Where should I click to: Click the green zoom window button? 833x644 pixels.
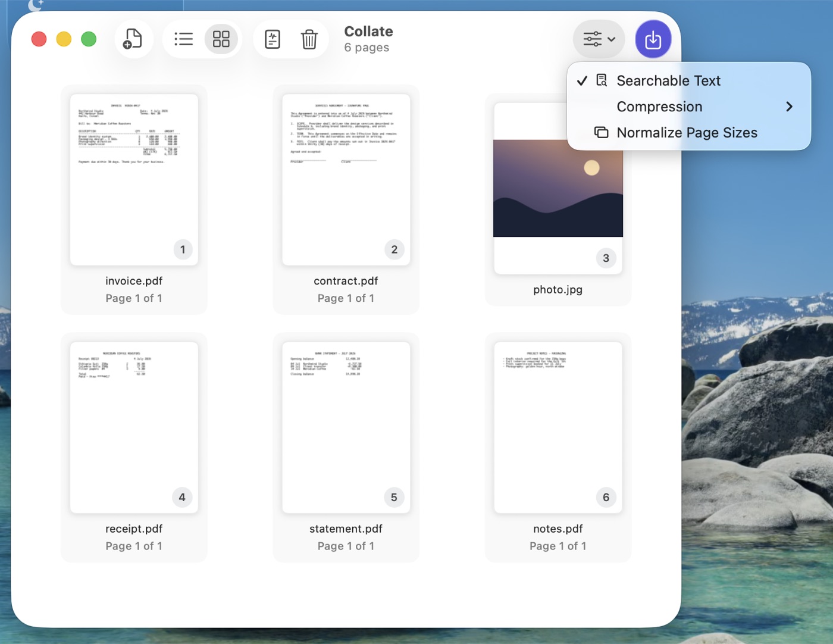pos(89,39)
